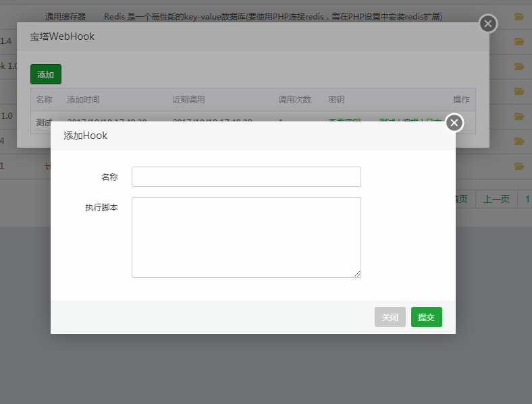This screenshot has height=404, width=532.
Task: Open the folder icon in the Redis row
Action: 519,17
